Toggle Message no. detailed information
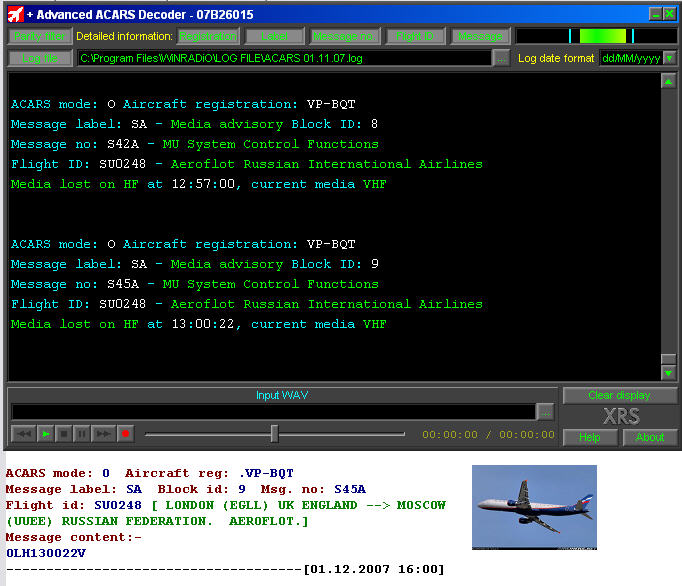This screenshot has width=682, height=586. pyautogui.click(x=344, y=36)
